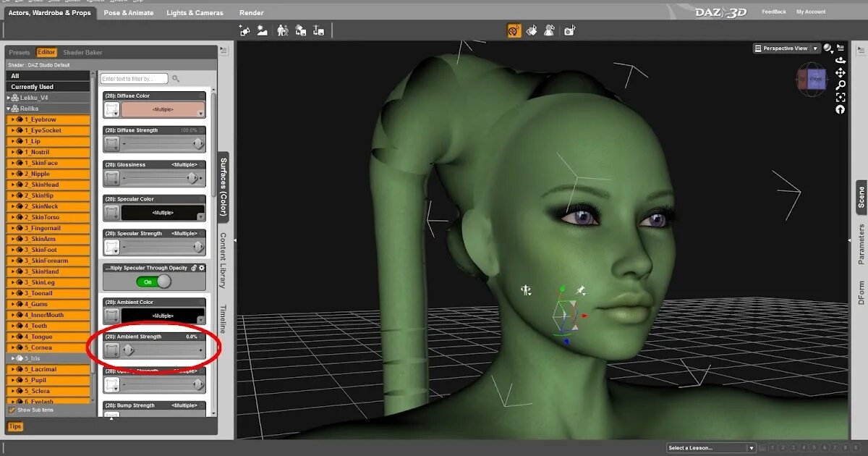Viewport: 868px width, 456px height.
Task: Toggle Multiply Specular Through Opacity On switch
Action: click(x=153, y=282)
